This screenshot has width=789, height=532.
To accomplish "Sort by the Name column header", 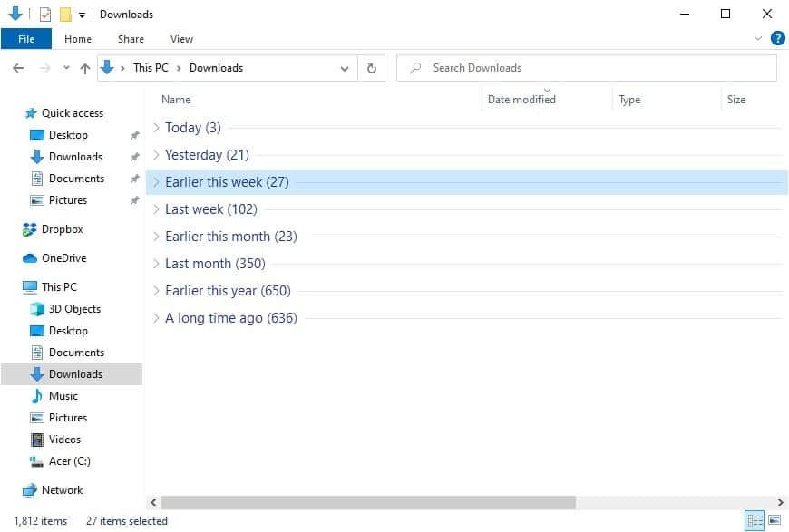I will coord(176,100).
